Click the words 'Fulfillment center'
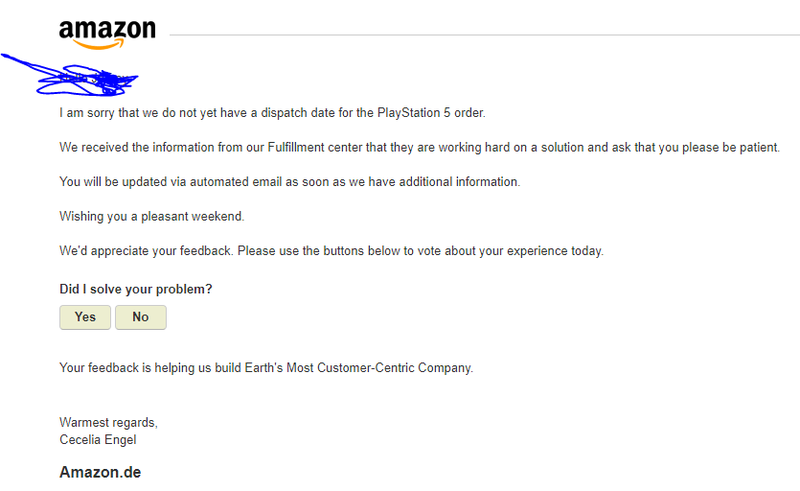This screenshot has height=491, width=800. pyautogui.click(x=313, y=147)
